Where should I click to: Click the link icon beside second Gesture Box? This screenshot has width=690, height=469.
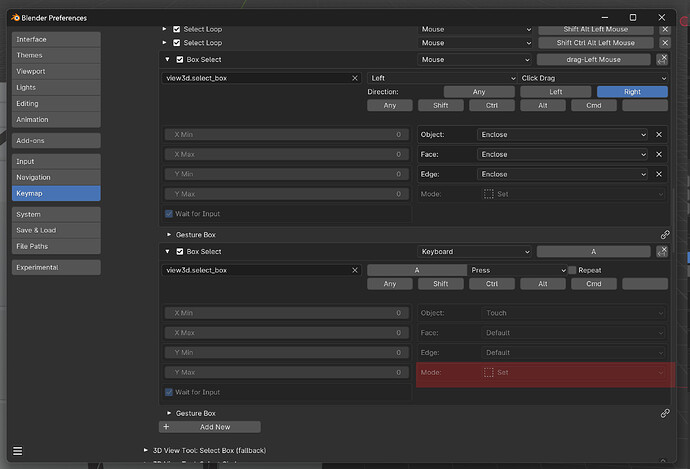tap(665, 413)
